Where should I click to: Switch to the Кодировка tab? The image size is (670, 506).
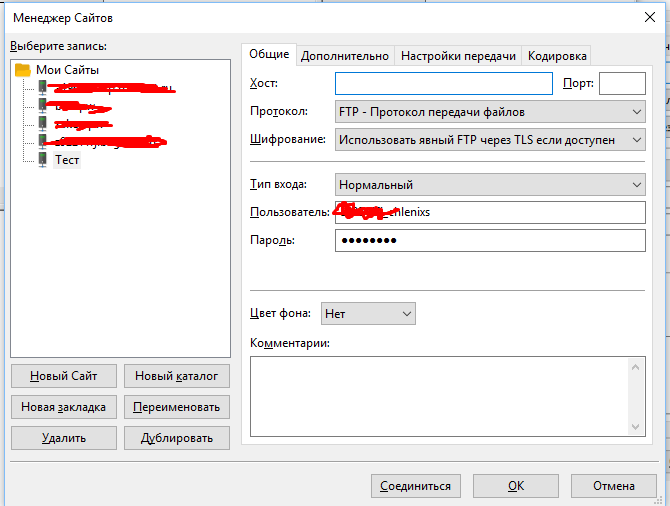click(557, 56)
